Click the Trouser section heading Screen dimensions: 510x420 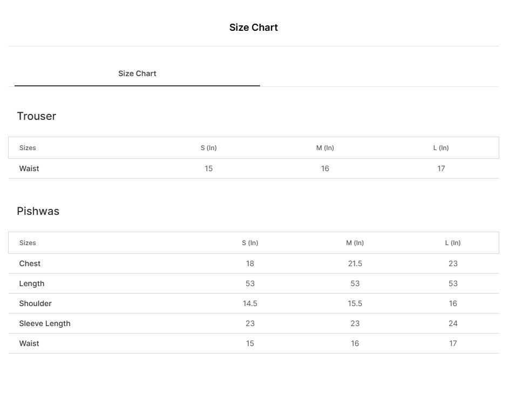tap(37, 116)
